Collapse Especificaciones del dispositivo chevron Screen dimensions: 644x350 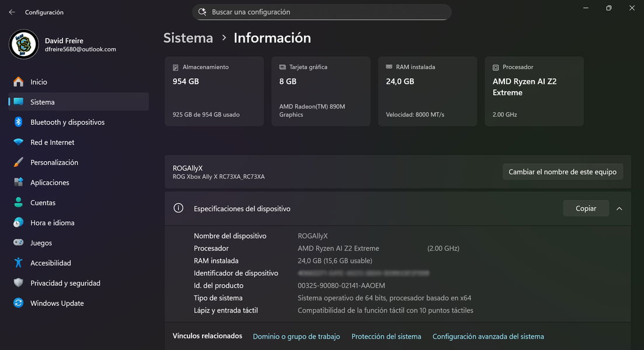pyautogui.click(x=619, y=209)
